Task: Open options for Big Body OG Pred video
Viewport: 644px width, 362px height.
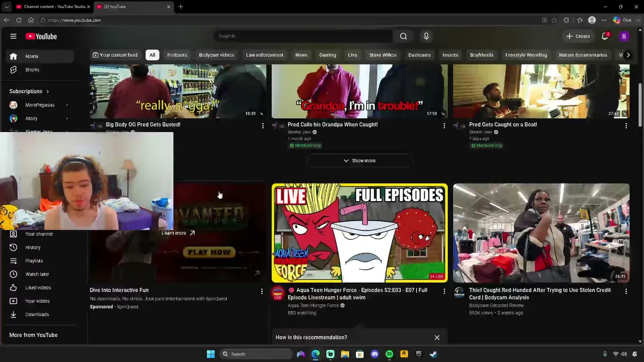Action: [263, 126]
